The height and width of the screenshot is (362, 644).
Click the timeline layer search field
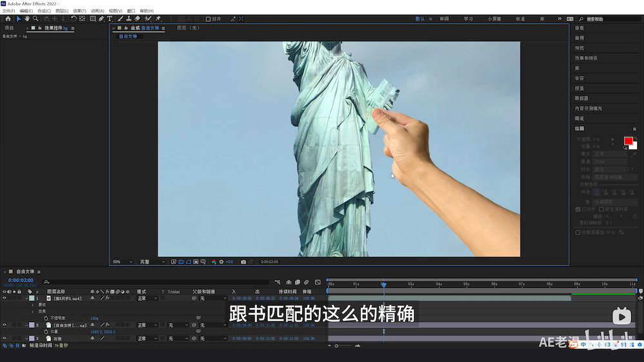(156, 282)
